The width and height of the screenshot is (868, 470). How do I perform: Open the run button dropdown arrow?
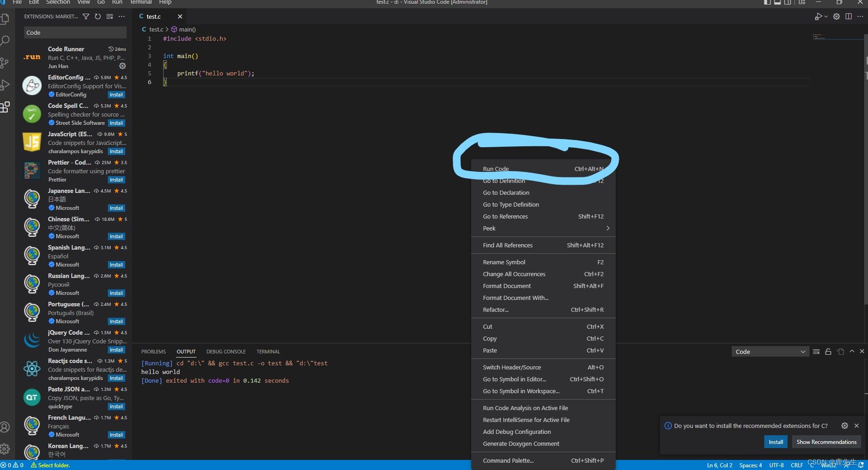(826, 16)
